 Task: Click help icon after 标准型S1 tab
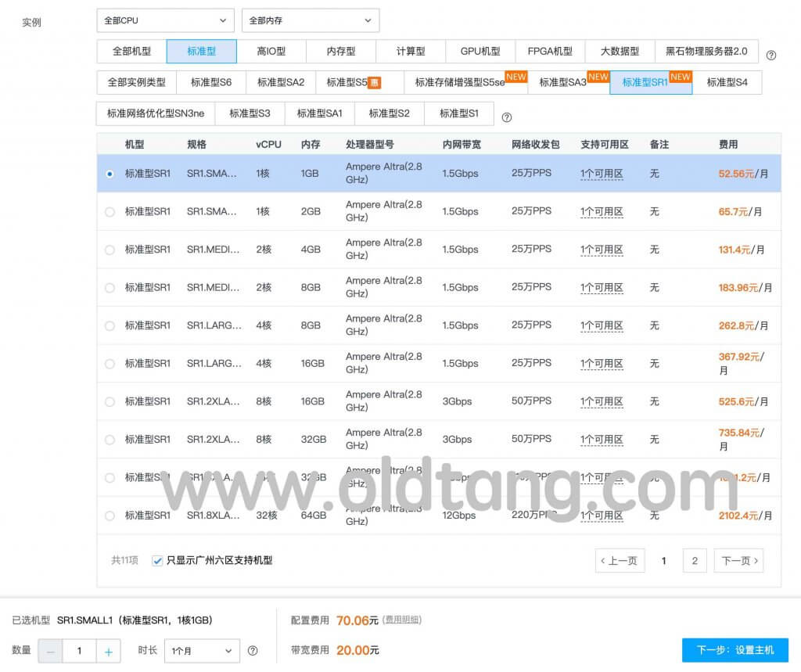[506, 117]
